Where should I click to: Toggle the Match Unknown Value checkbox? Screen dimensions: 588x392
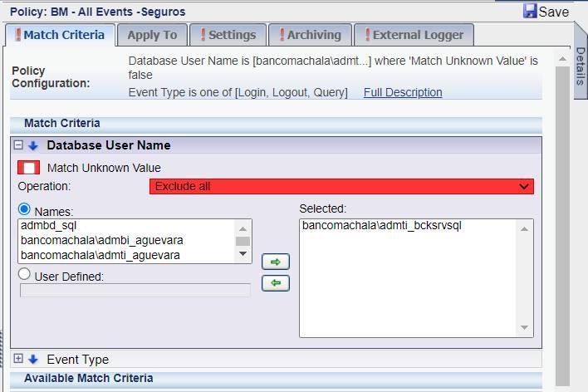pyautogui.click(x=28, y=168)
